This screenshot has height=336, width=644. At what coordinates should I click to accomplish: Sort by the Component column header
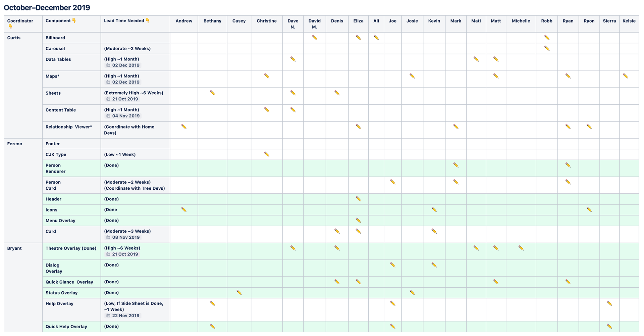[71, 24]
